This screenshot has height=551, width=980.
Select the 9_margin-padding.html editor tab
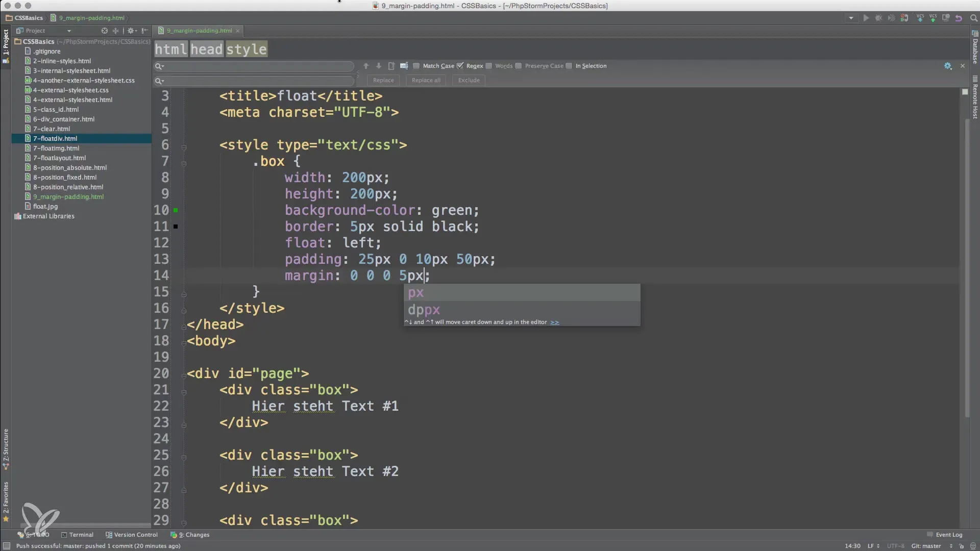pyautogui.click(x=199, y=31)
